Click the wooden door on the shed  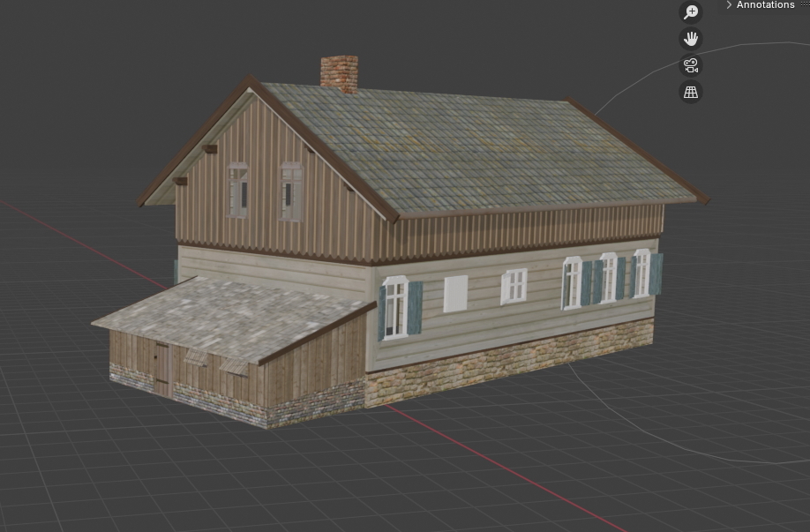161,368
